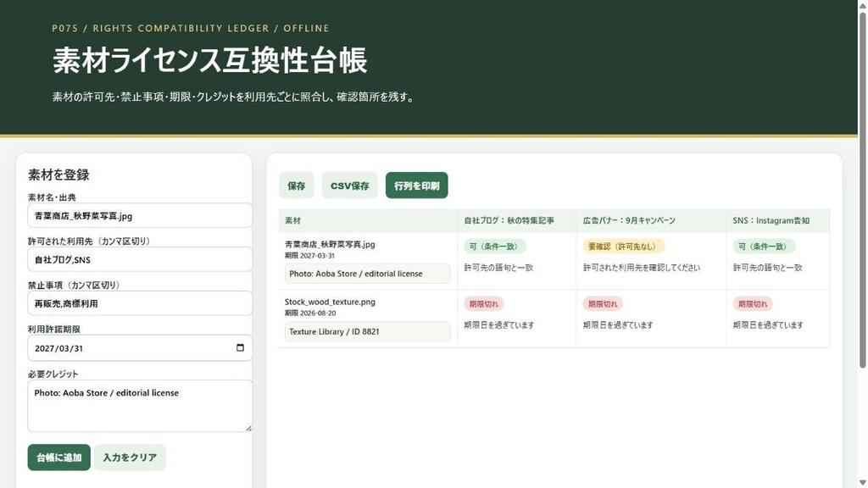Click the 可（条件一致） badge under SNS column

pyautogui.click(x=764, y=247)
